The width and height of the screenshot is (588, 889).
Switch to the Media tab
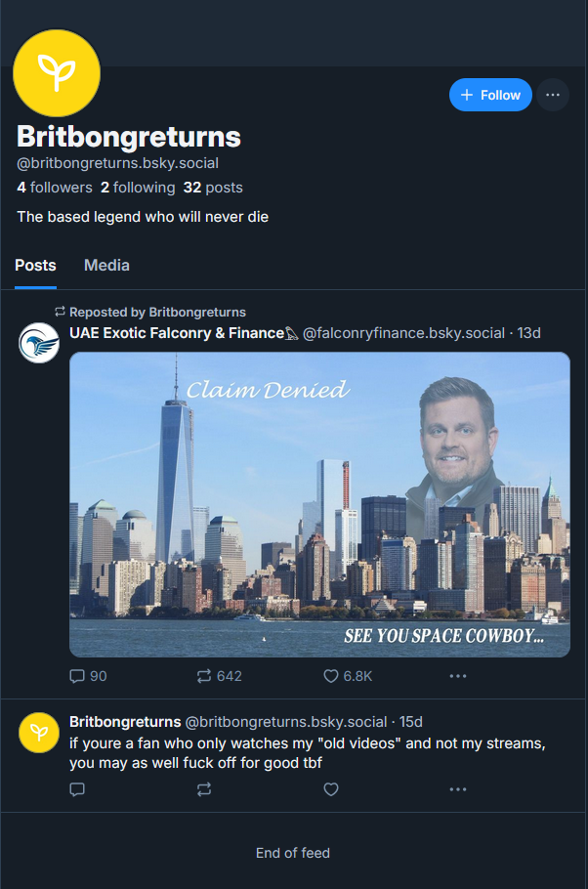tap(106, 265)
